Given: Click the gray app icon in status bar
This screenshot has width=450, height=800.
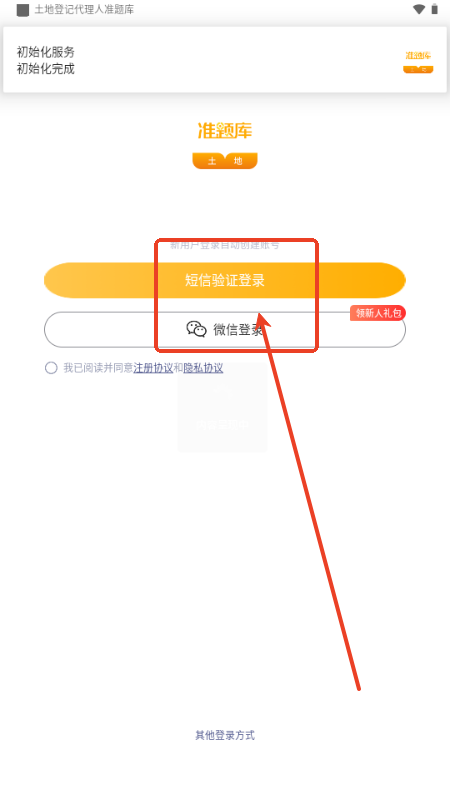Looking at the screenshot, I should pos(22,10).
